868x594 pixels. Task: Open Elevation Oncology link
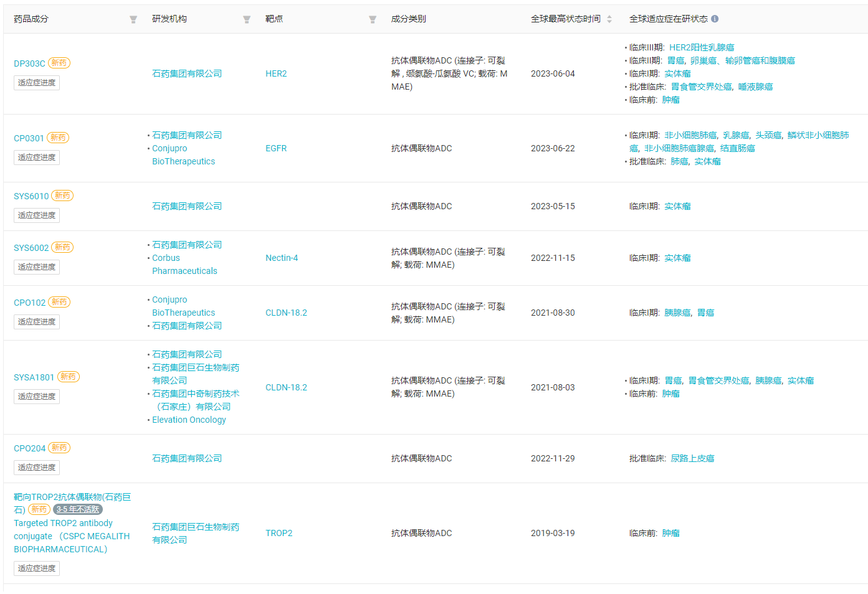[x=189, y=420]
